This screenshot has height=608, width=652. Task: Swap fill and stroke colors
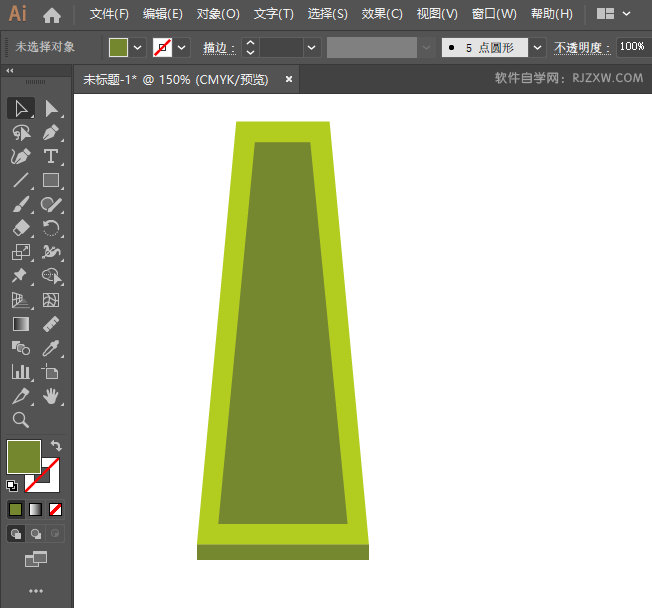click(x=57, y=446)
